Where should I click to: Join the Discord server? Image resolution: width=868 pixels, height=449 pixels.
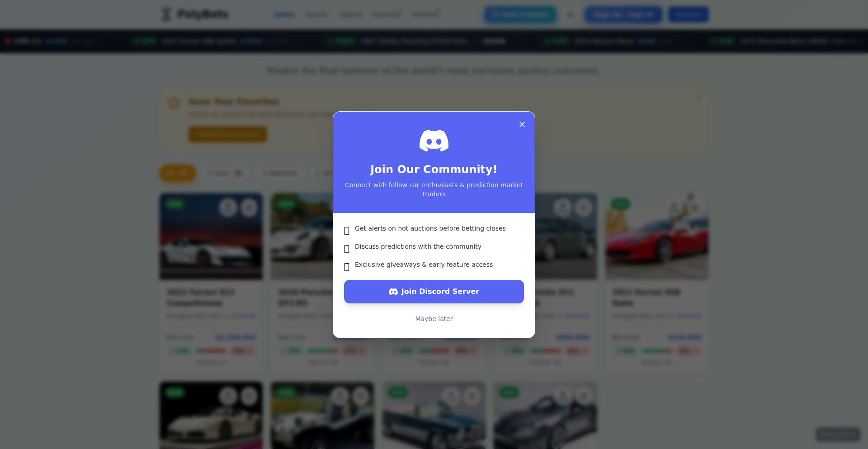click(x=434, y=292)
